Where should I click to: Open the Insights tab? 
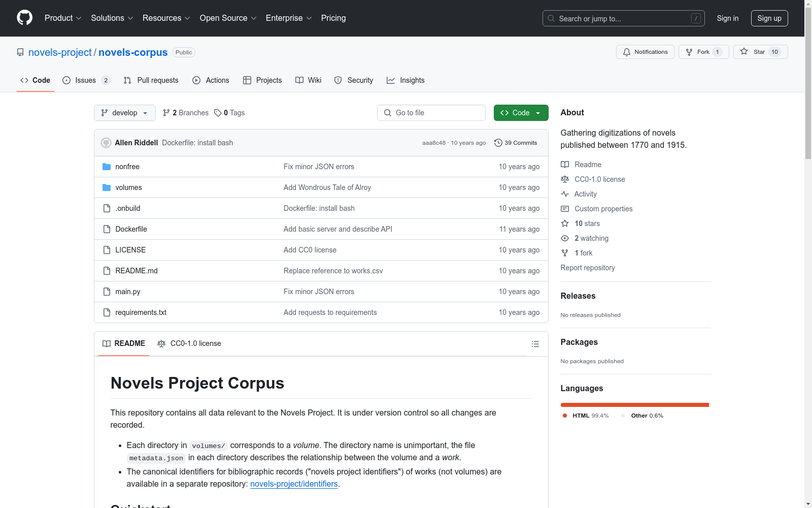point(405,80)
